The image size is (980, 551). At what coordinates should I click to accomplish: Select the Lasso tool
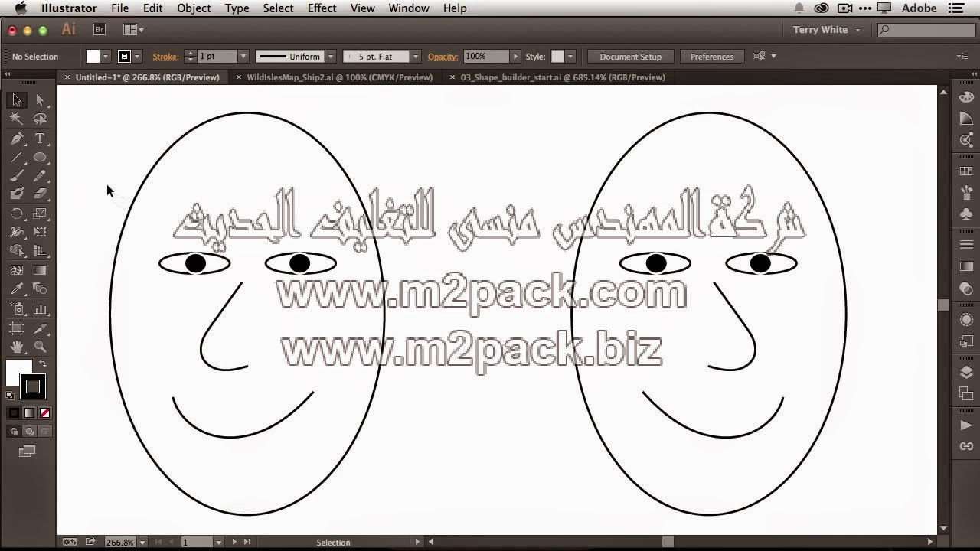coord(40,119)
